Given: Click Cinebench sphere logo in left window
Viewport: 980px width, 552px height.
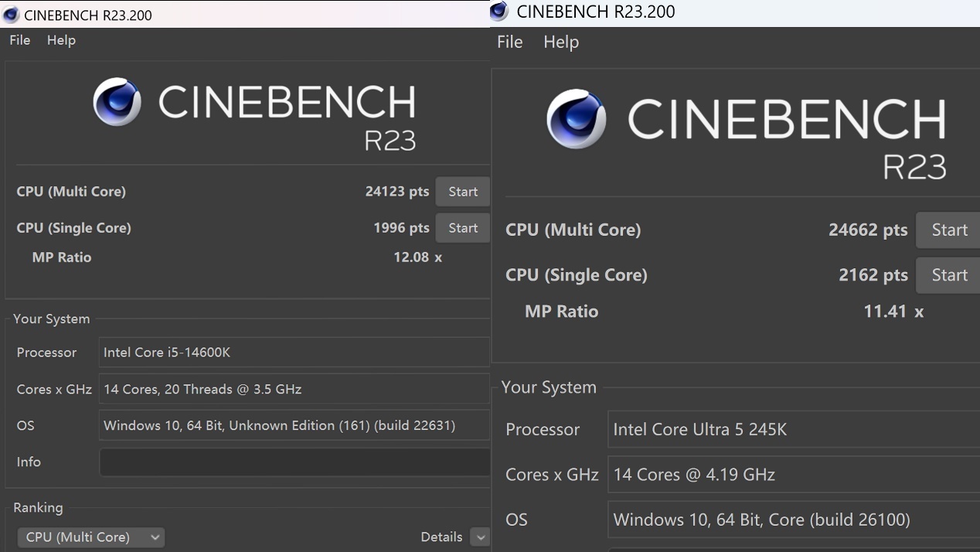Looking at the screenshot, I should (117, 101).
